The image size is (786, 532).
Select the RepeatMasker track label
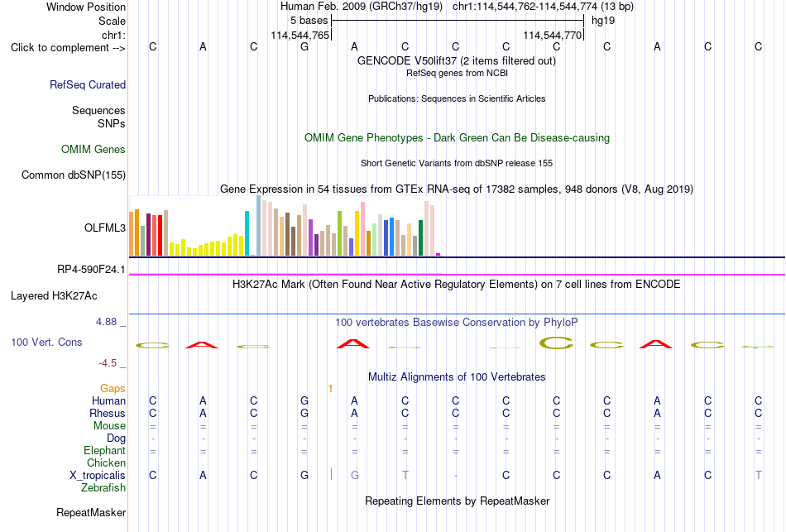click(91, 512)
